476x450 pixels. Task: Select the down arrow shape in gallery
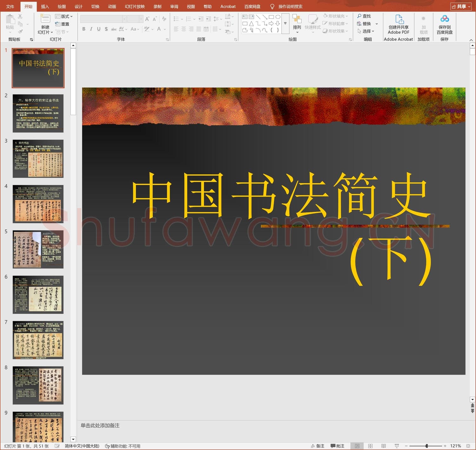pos(278,23)
